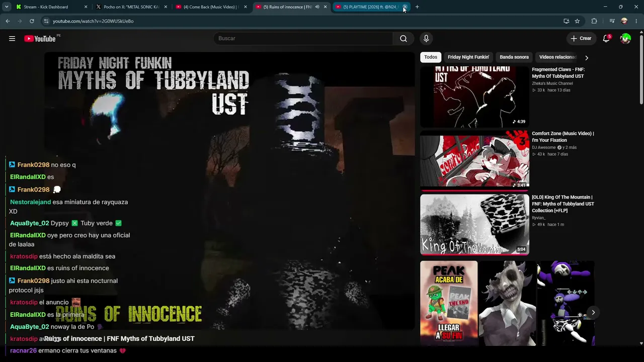Viewport: 644px width, 362px height.
Task: Select the Friday Night Funkin' filter chip
Action: click(468, 57)
